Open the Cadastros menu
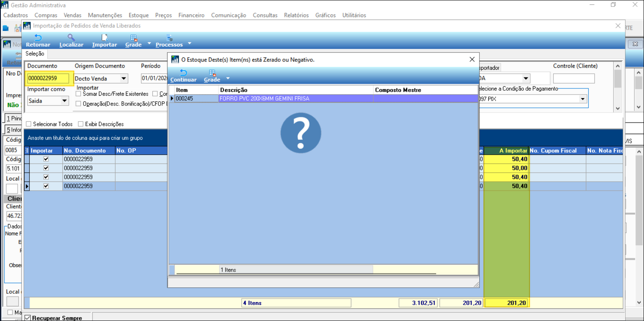 tap(15, 15)
